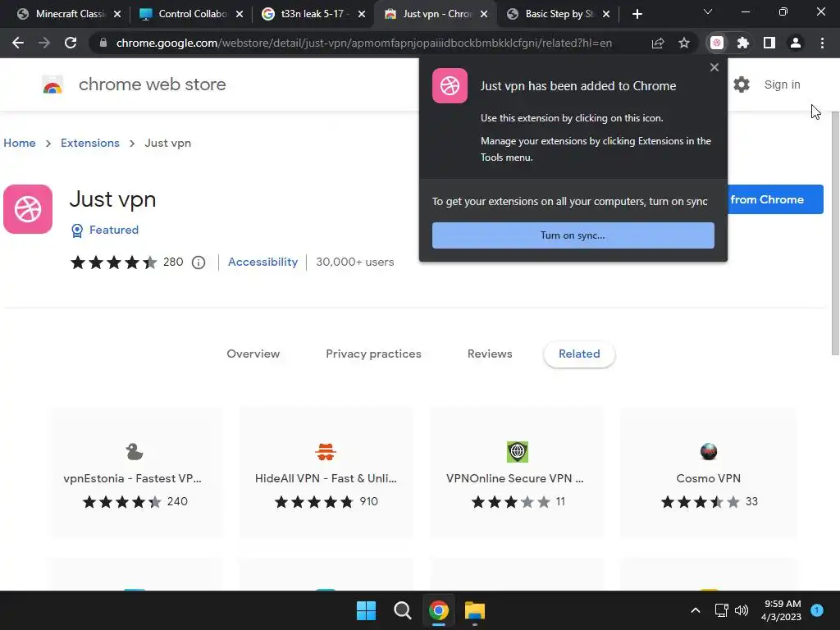The width and height of the screenshot is (840, 630).
Task: Close the Just vpn tab
Action: 484,14
